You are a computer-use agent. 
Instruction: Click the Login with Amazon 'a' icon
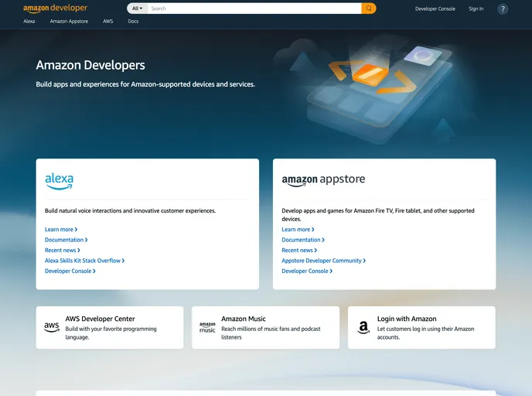(363, 327)
